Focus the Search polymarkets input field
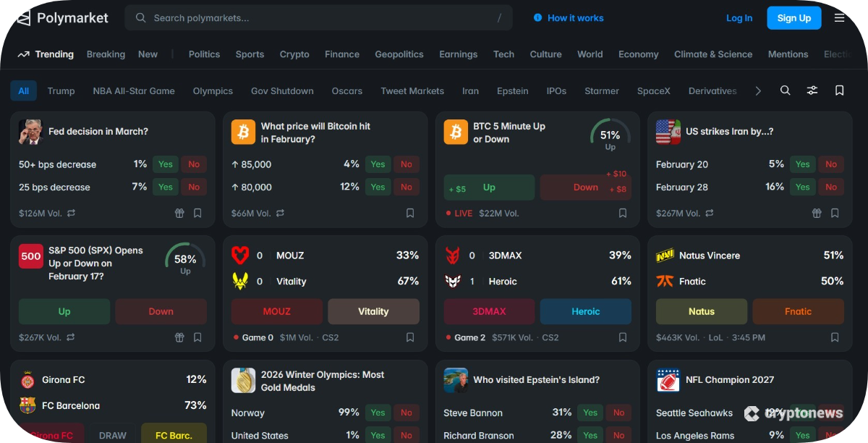868x443 pixels. coord(318,18)
